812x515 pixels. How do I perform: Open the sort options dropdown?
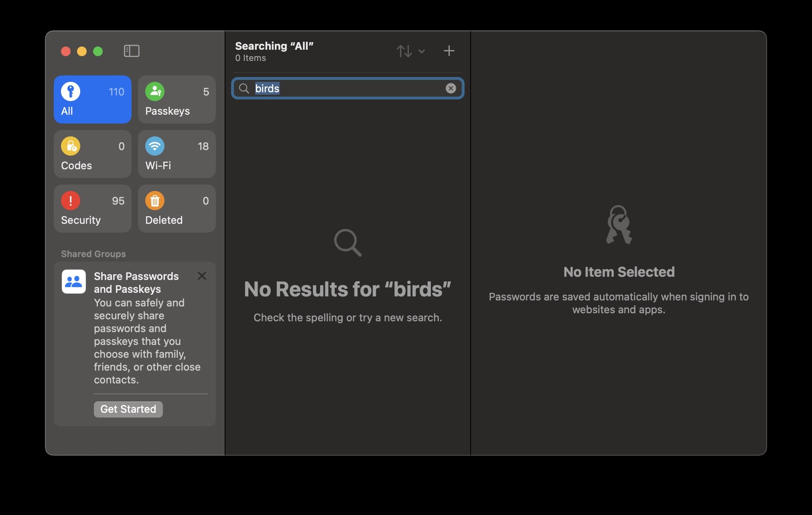[404, 51]
